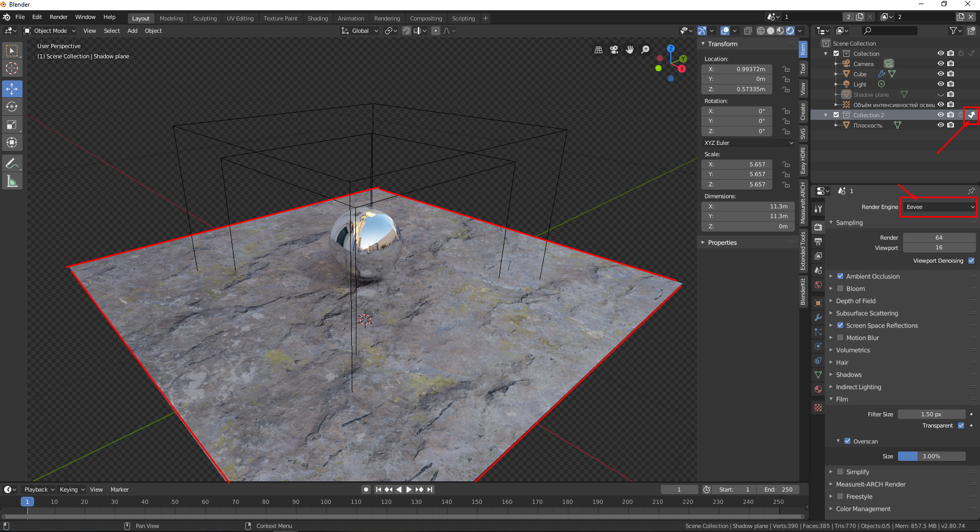Screen dimensions: 980x532
Task: Open the Material properties tab icon
Action: click(x=818, y=389)
